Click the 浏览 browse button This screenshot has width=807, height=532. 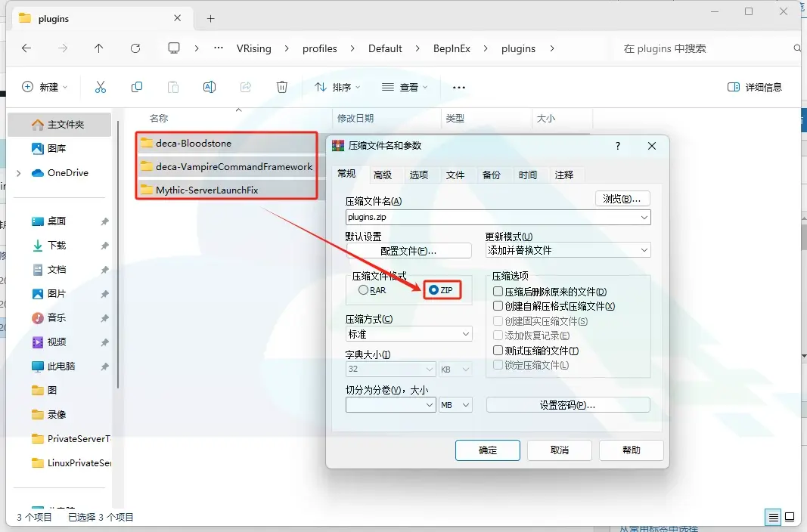coord(622,199)
